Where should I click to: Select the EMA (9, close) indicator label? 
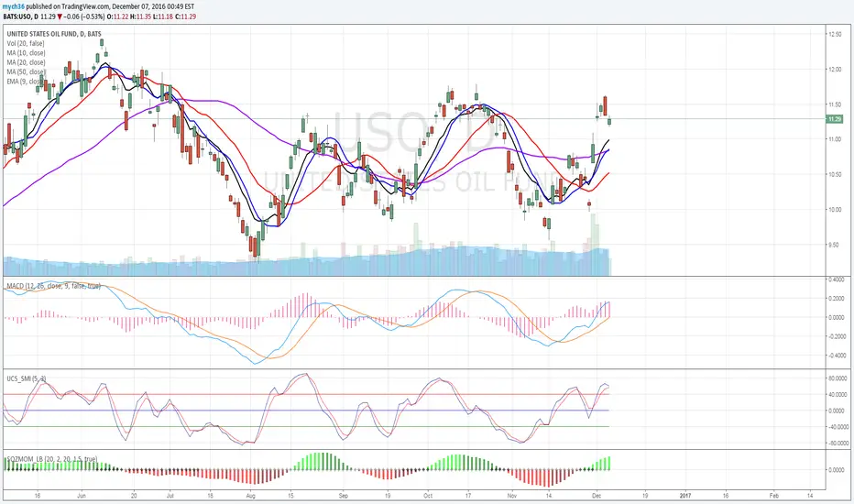(x=25, y=82)
